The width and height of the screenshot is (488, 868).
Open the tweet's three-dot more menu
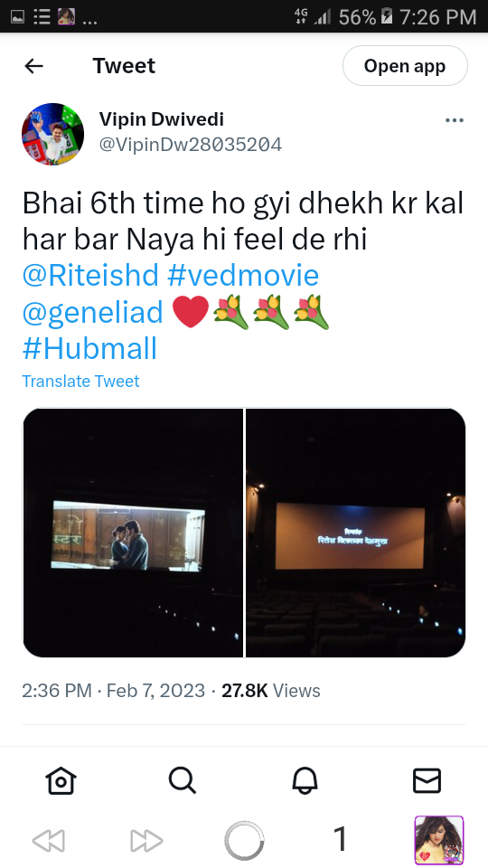(x=455, y=120)
